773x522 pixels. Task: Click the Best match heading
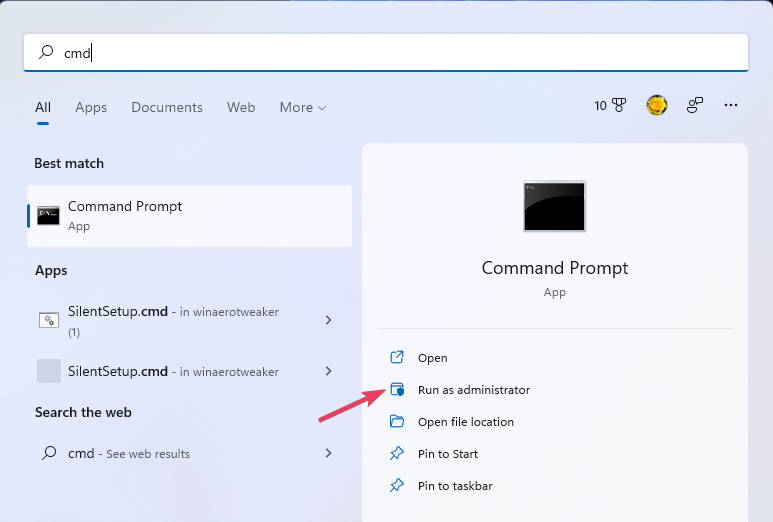click(69, 163)
